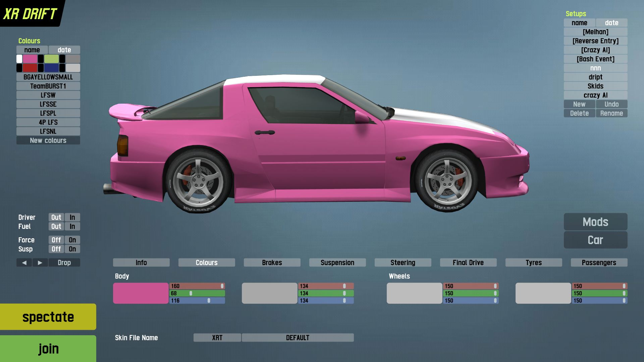The image size is (644, 362).
Task: Turn Susp On
Action: [x=72, y=249]
